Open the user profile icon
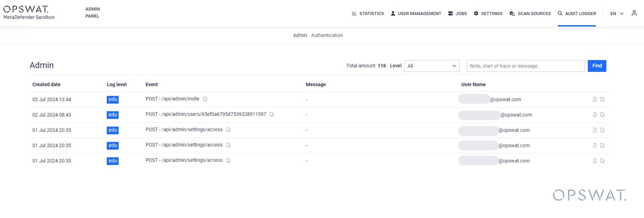 pos(634,13)
